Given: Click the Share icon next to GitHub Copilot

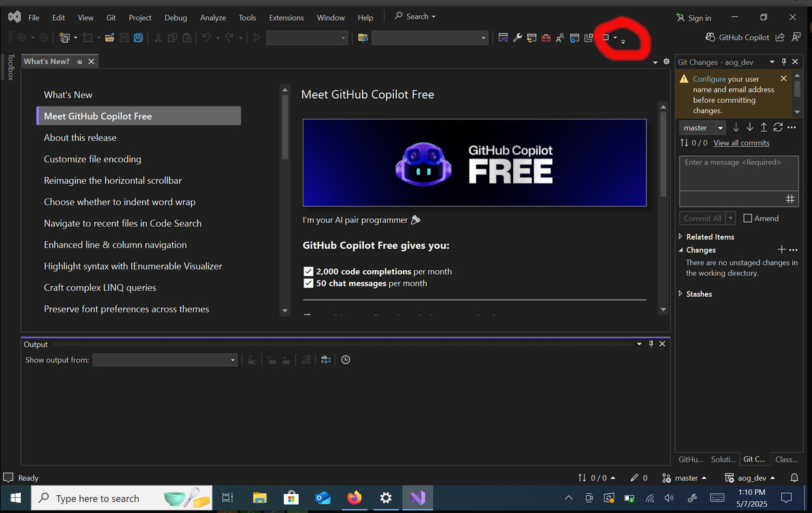Looking at the screenshot, I should pos(780,38).
